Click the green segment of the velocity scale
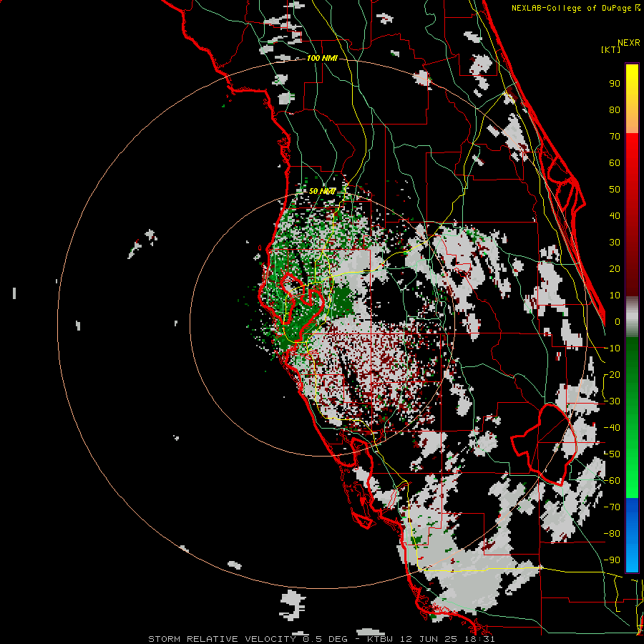The height and width of the screenshot is (644, 644). (632, 417)
